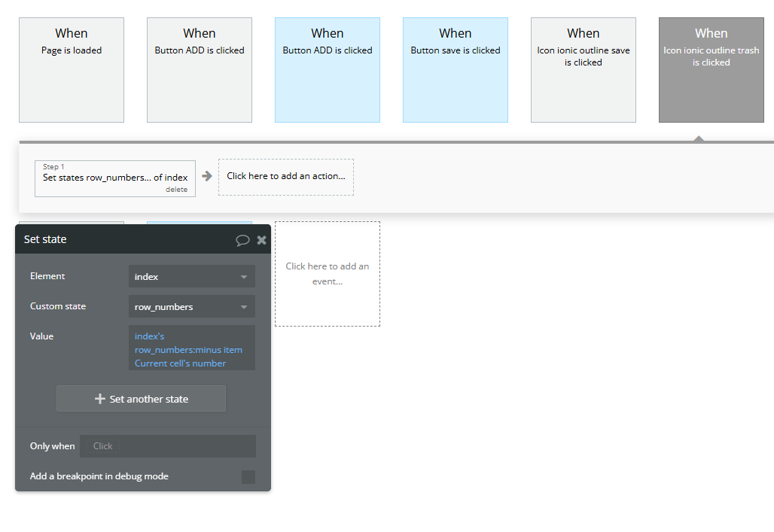Open the Custom state dropdown row_numbers
The width and height of the screenshot is (774, 532).
[191, 306]
